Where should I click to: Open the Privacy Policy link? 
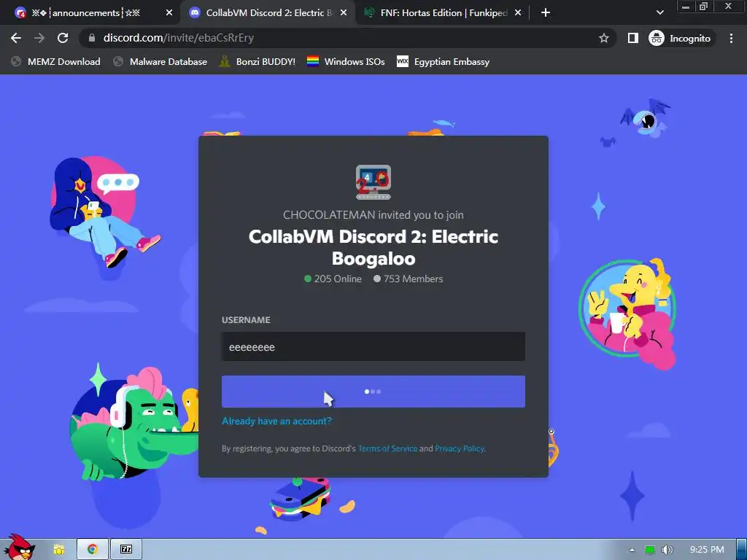pyautogui.click(x=460, y=448)
